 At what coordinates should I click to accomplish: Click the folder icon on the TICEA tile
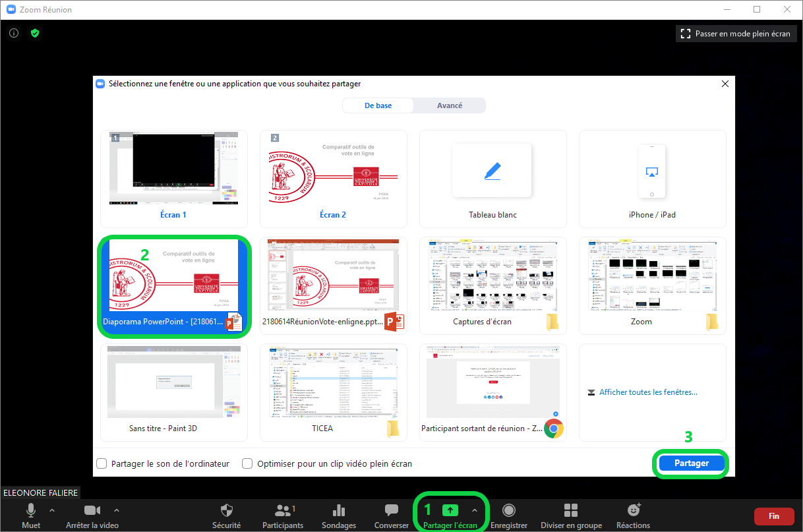point(393,429)
